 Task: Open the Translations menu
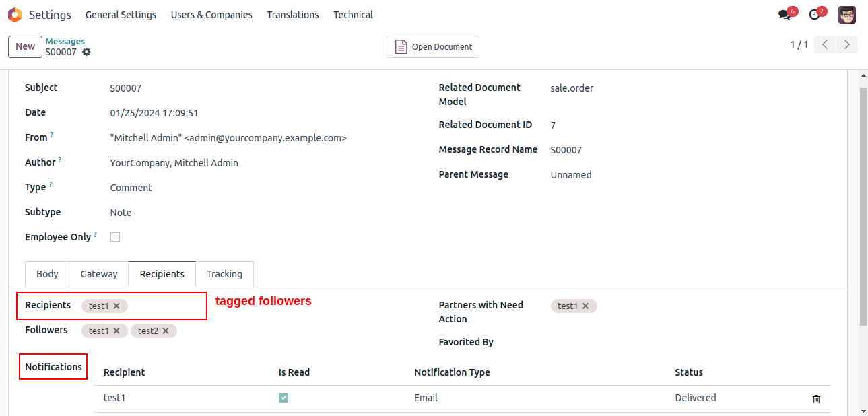[x=293, y=15]
